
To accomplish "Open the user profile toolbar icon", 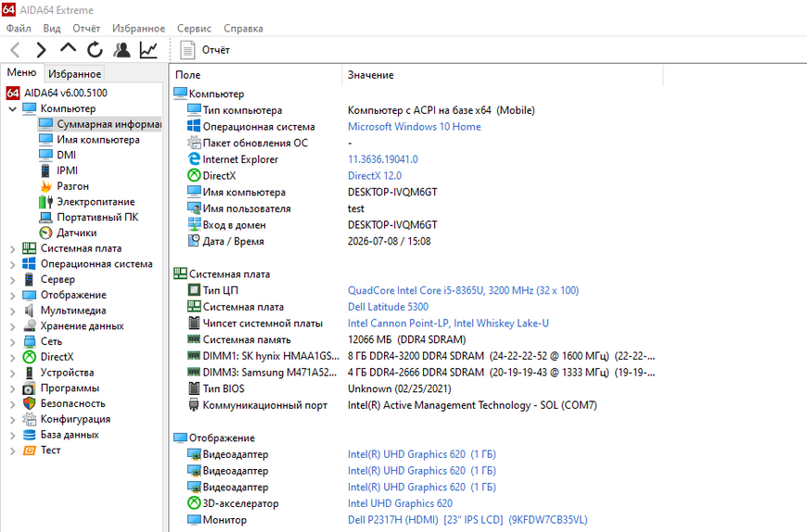I will [122, 50].
